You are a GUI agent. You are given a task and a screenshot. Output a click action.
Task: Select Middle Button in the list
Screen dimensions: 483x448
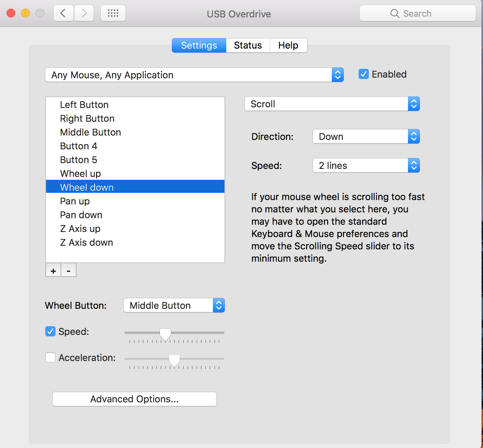tap(135, 132)
